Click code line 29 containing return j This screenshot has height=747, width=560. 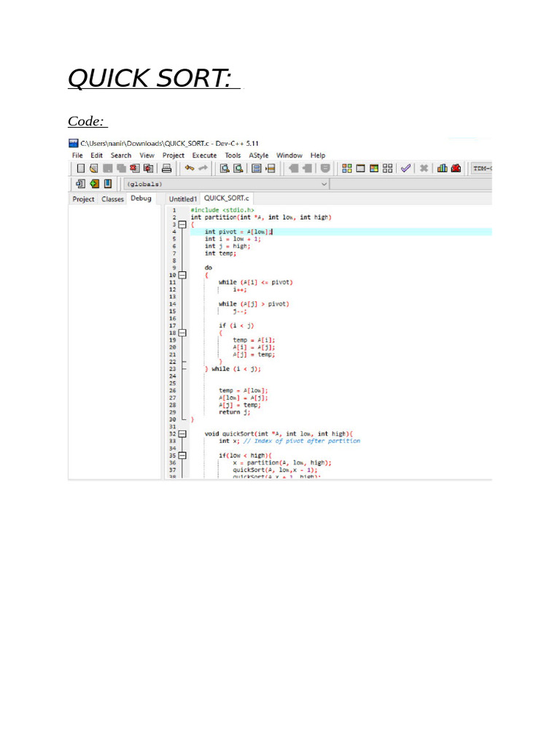tap(236, 412)
